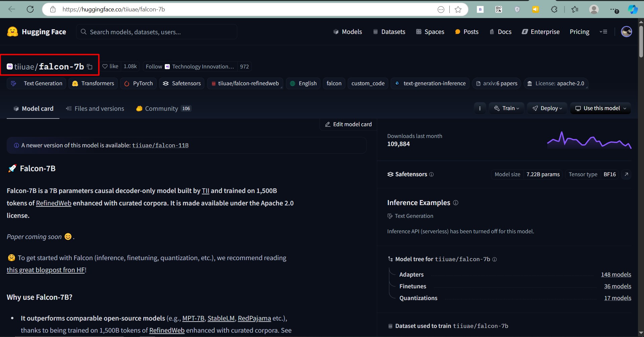Click the QR code extension icon
The image size is (644, 337).
click(499, 9)
